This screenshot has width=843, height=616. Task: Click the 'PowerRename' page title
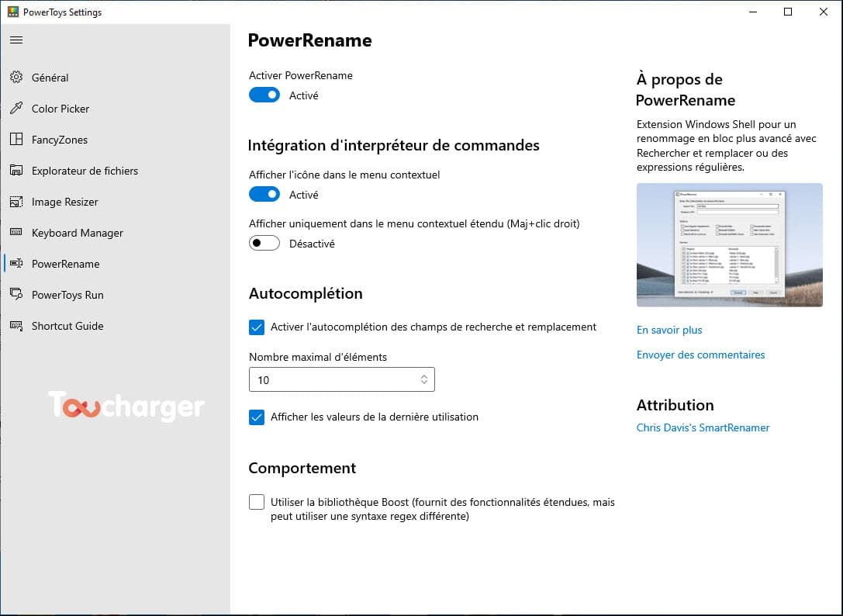pyautogui.click(x=309, y=41)
